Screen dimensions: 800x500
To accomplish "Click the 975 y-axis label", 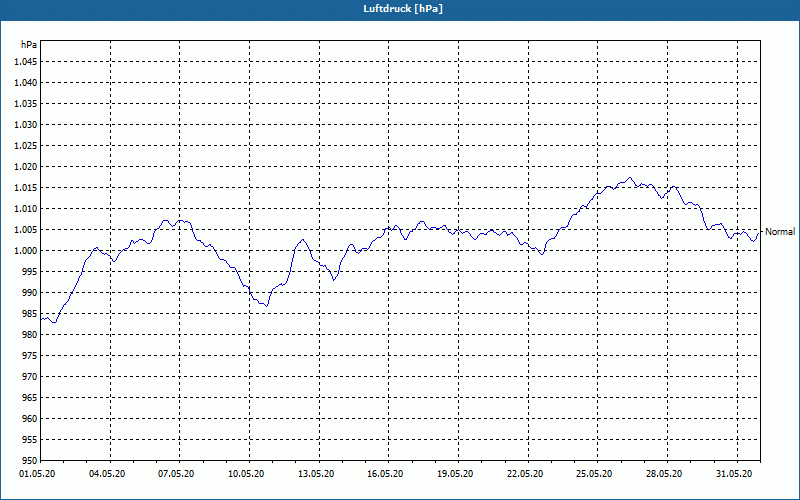I will (x=30, y=356).
